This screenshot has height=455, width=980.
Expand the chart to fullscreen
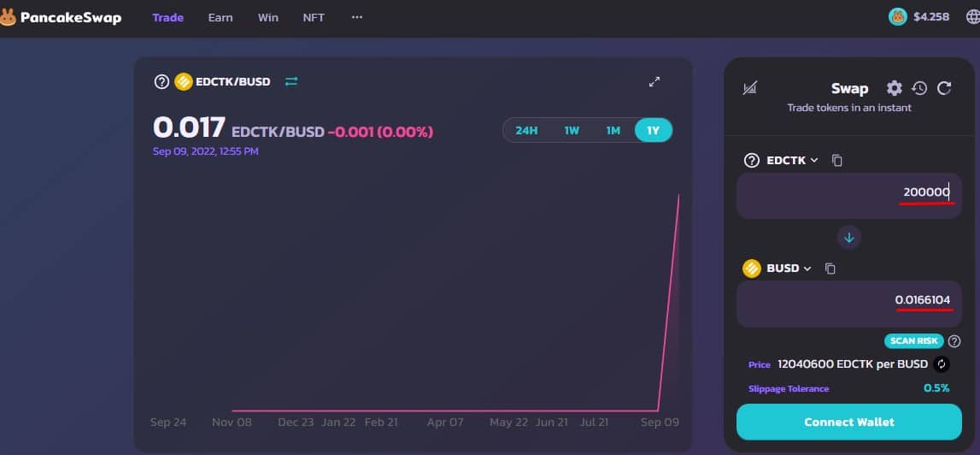pyautogui.click(x=654, y=81)
